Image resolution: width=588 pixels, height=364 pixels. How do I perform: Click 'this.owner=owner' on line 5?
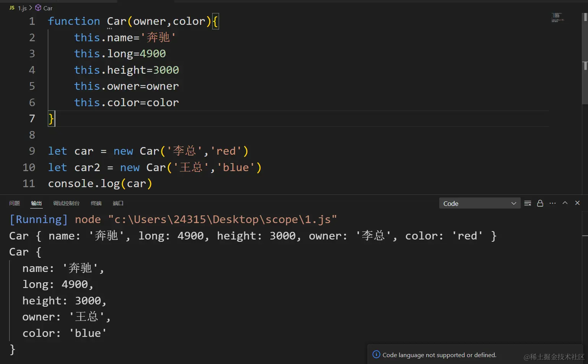[127, 86]
